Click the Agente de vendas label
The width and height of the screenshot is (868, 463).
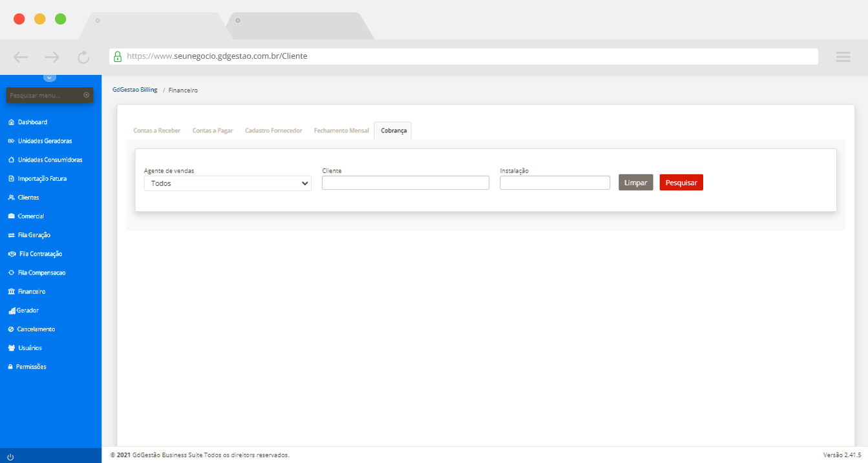(x=169, y=170)
